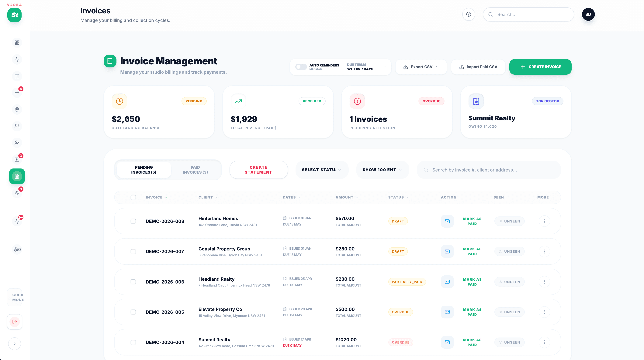Click the search by invoice, client or address field

pyautogui.click(x=489, y=170)
